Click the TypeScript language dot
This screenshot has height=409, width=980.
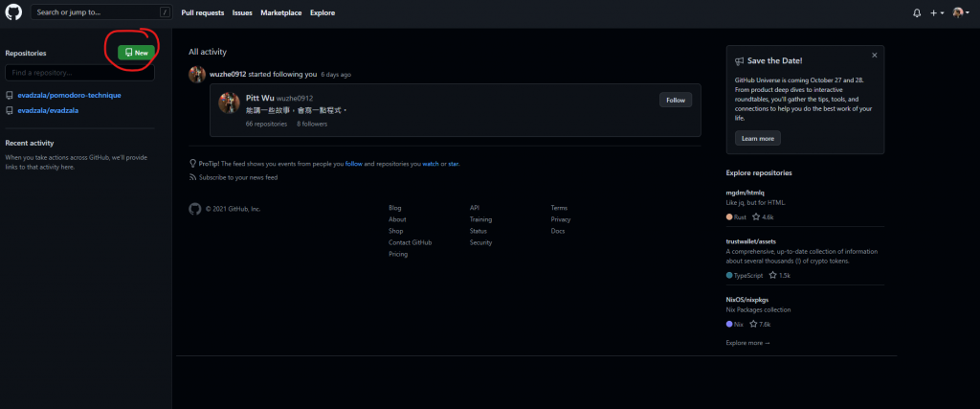pyautogui.click(x=729, y=275)
